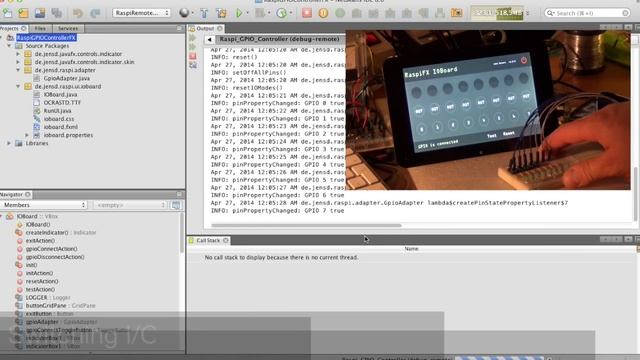Click the New File toolbar icon

(7, 13)
